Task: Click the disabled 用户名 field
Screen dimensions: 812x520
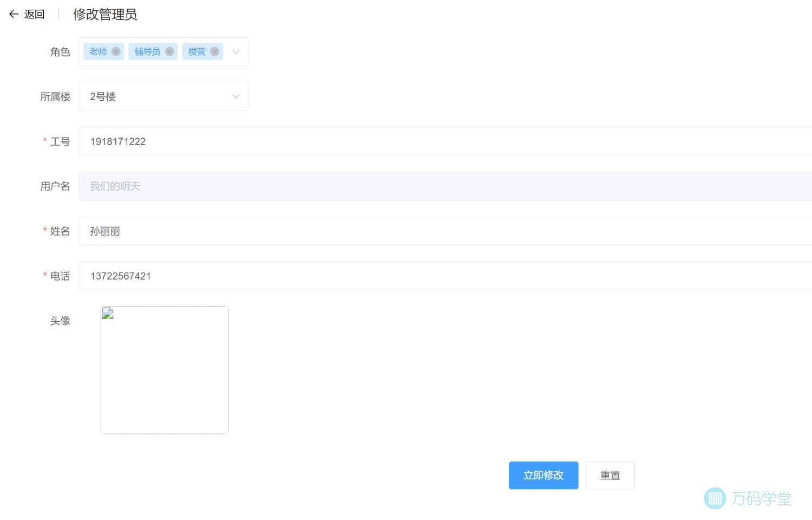Action: pos(445,186)
